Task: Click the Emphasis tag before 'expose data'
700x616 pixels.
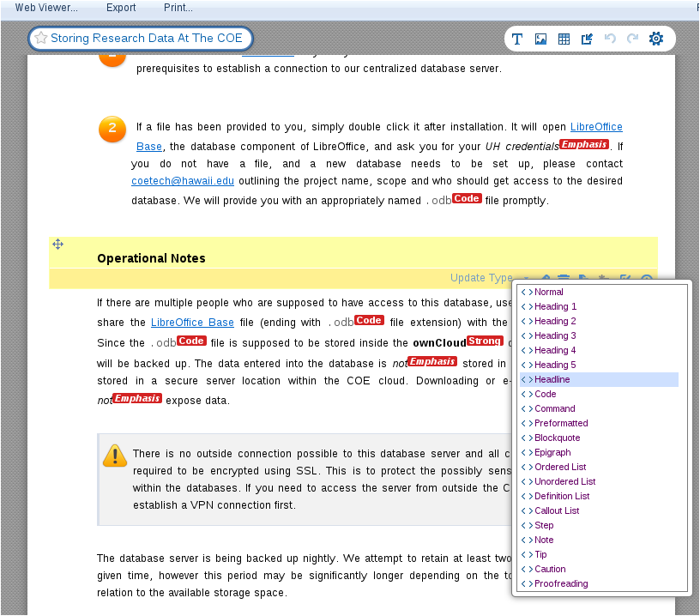Action: click(137, 398)
